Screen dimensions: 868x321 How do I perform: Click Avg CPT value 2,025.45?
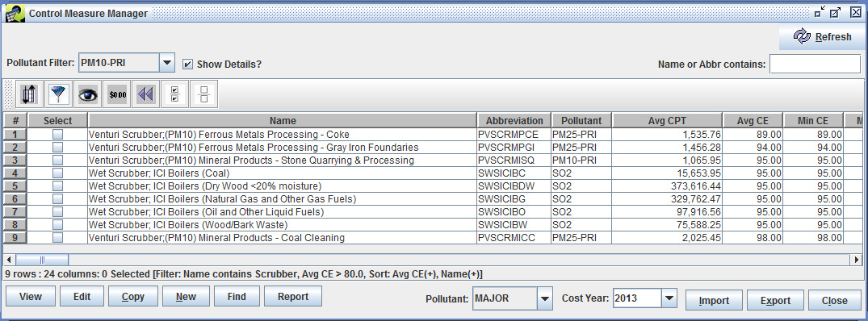(x=667, y=238)
